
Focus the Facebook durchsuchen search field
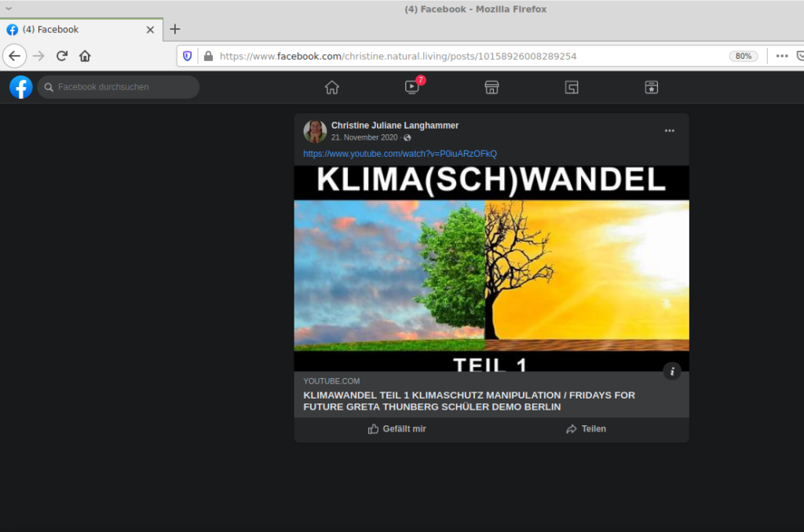(118, 87)
